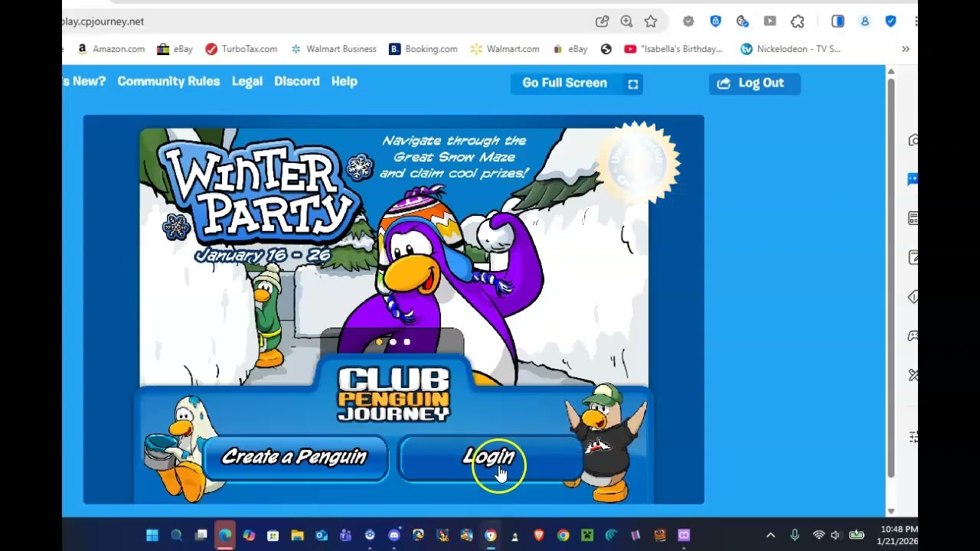Open File Explorer from the taskbar

(x=297, y=535)
